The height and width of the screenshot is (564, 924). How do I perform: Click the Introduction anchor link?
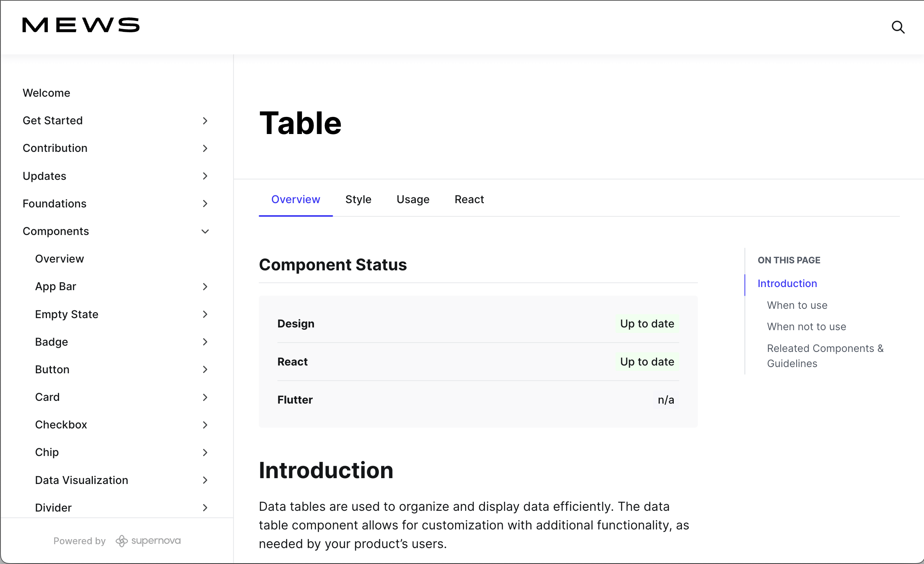point(787,284)
